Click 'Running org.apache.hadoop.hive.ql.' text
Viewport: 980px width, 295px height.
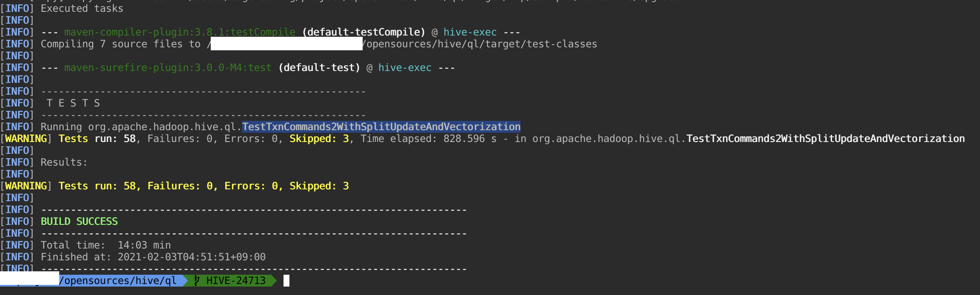point(141,127)
